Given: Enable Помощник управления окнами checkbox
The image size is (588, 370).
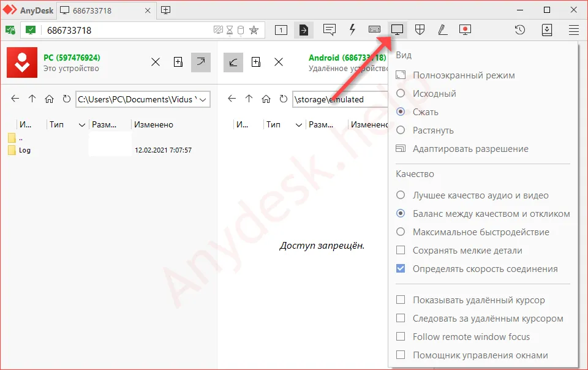Looking at the screenshot, I should click(x=401, y=355).
